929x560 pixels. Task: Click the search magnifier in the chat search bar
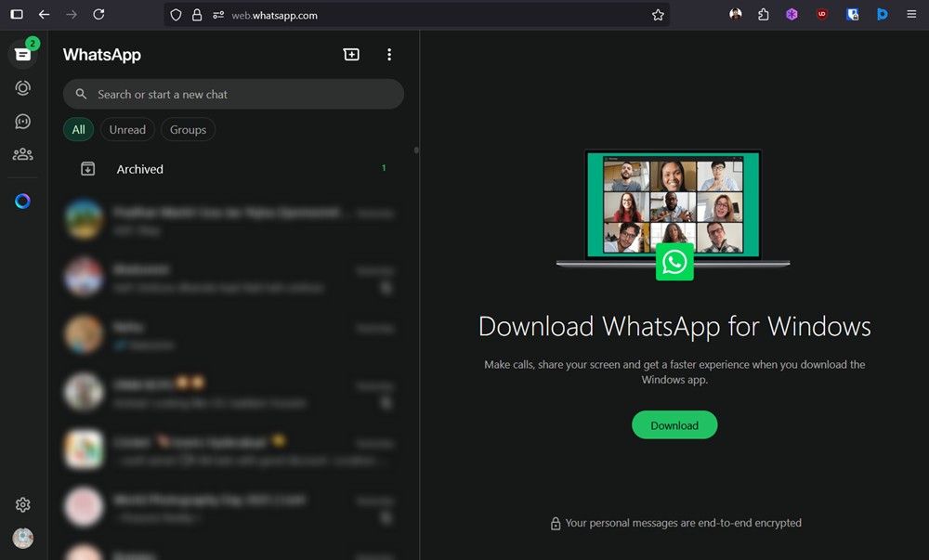click(81, 94)
